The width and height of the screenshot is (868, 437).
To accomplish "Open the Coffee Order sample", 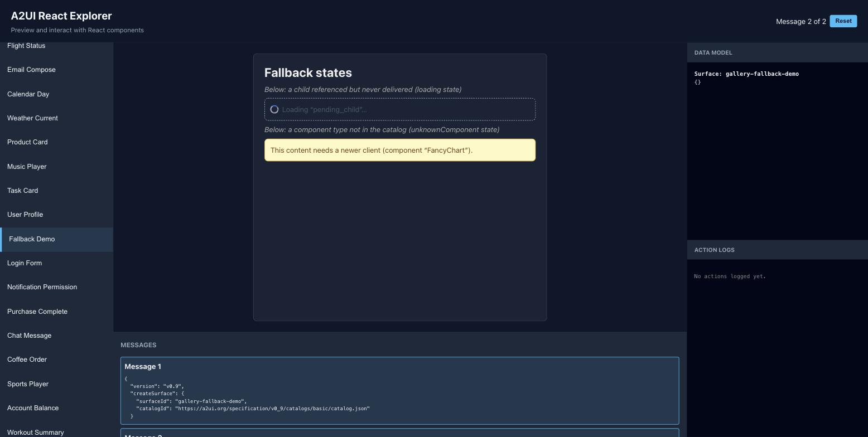I will click(56, 360).
